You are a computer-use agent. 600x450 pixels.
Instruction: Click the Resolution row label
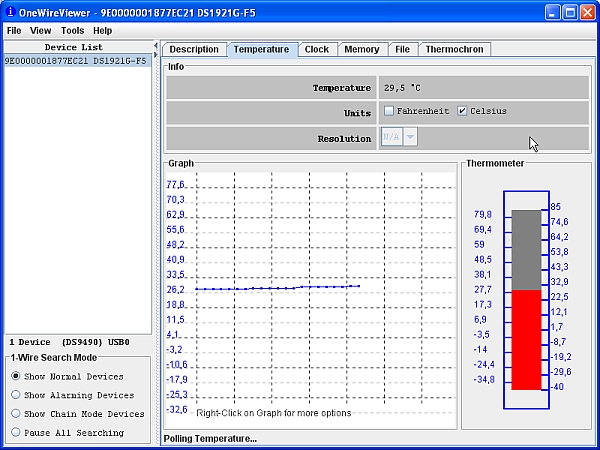344,139
